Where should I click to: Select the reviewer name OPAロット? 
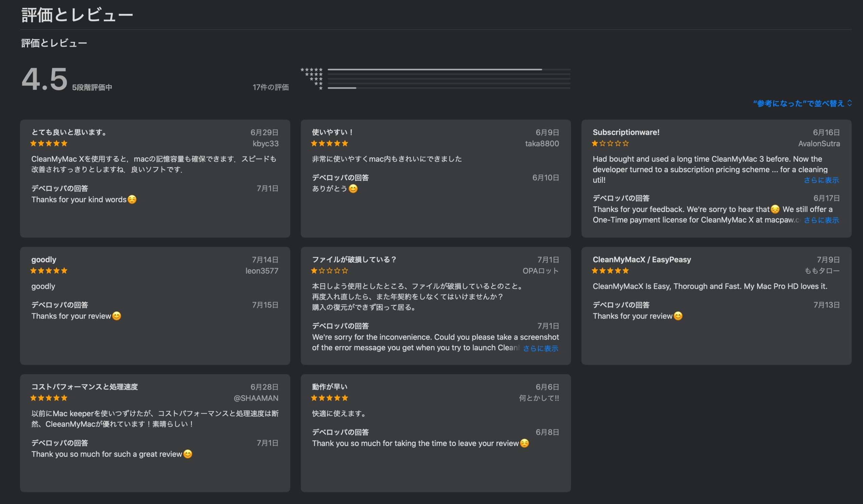(x=541, y=271)
